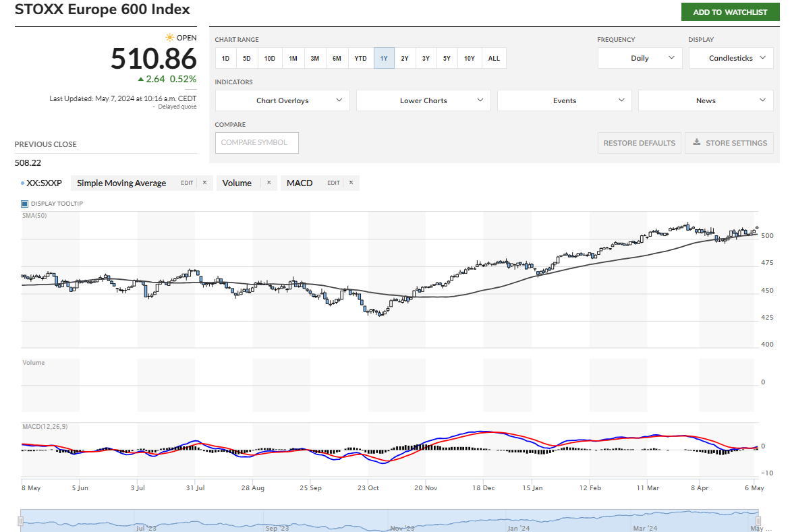This screenshot has width=790, height=532.
Task: Remove the Volume indicator with its X
Action: [x=269, y=183]
